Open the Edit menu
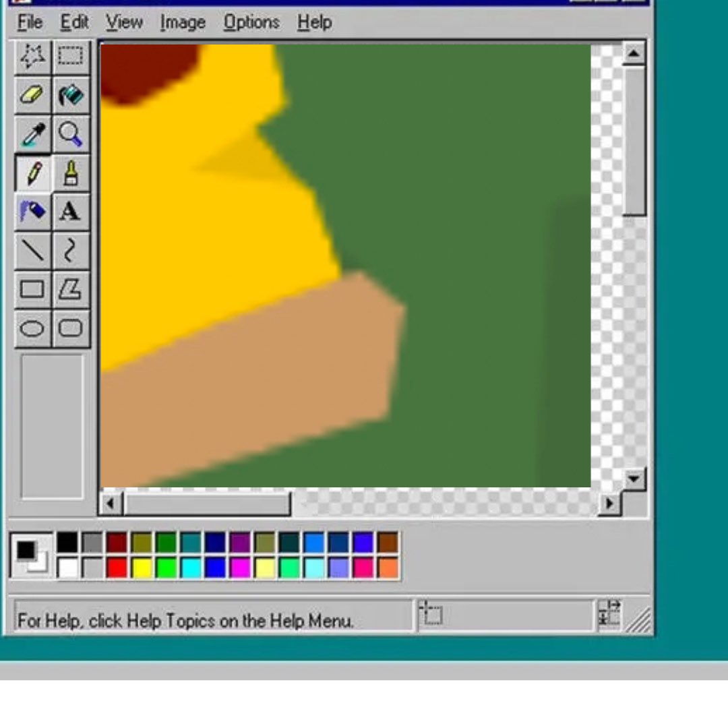The image size is (728, 728). point(74,22)
